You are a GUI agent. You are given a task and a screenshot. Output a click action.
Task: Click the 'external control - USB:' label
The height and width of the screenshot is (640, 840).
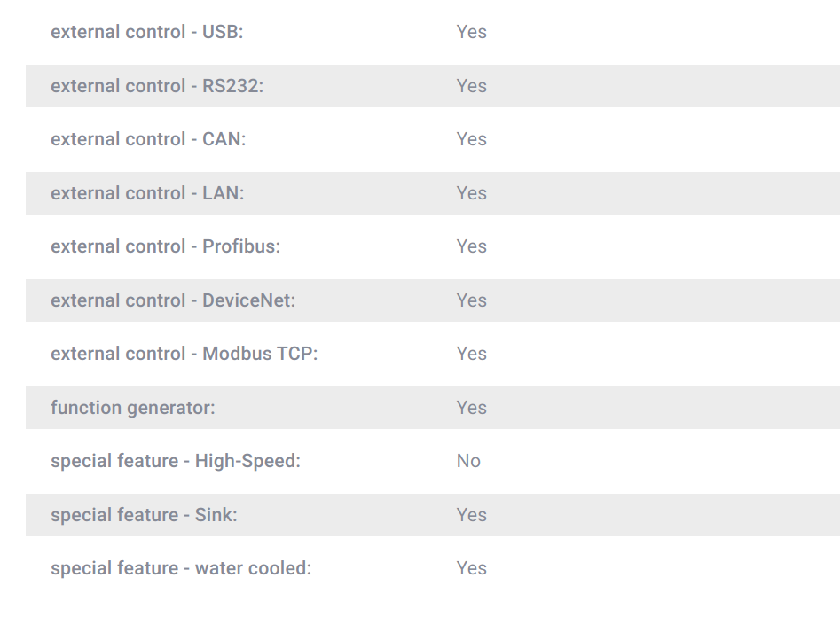[x=146, y=32]
